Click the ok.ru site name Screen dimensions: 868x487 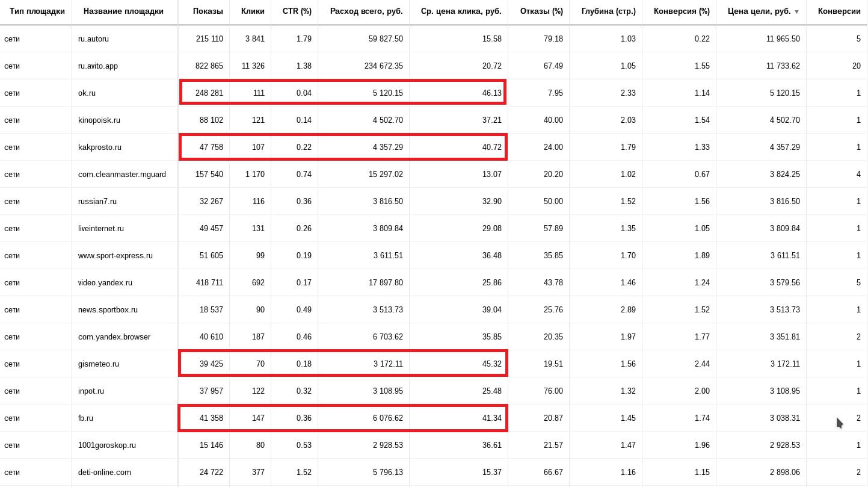[87, 93]
